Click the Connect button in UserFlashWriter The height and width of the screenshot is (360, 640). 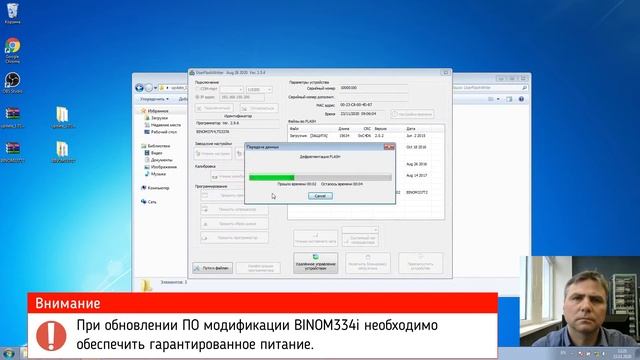click(214, 108)
